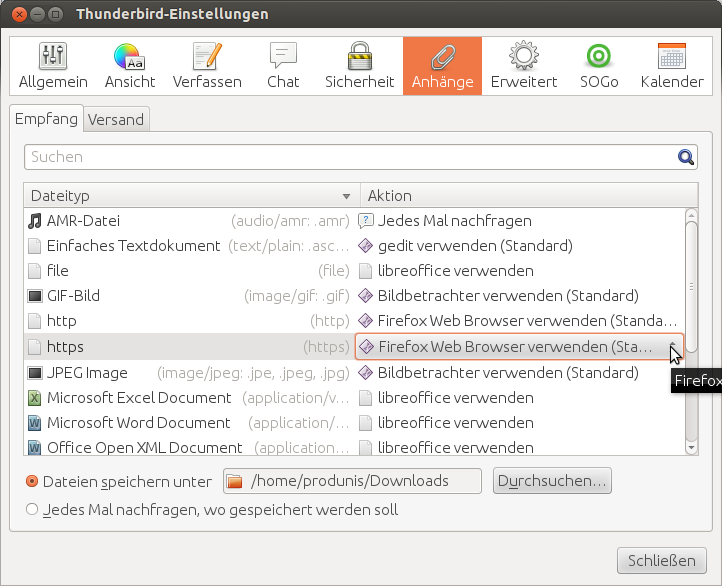Click the GIF-Bild file type icon

click(x=35, y=296)
